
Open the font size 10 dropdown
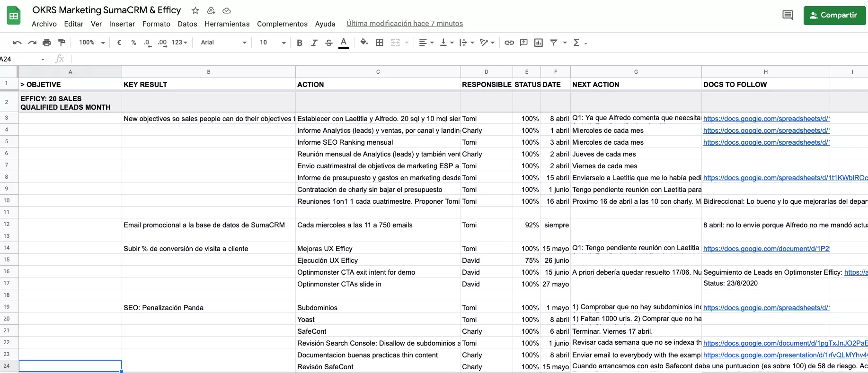(x=273, y=43)
